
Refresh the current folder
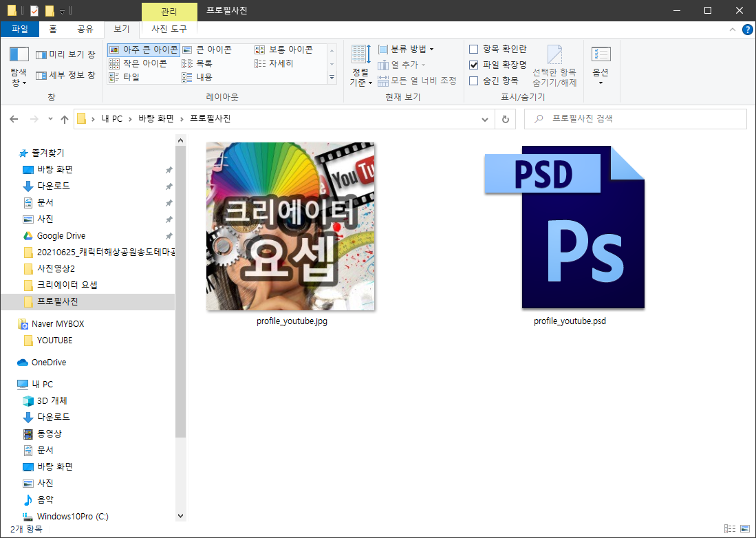506,119
